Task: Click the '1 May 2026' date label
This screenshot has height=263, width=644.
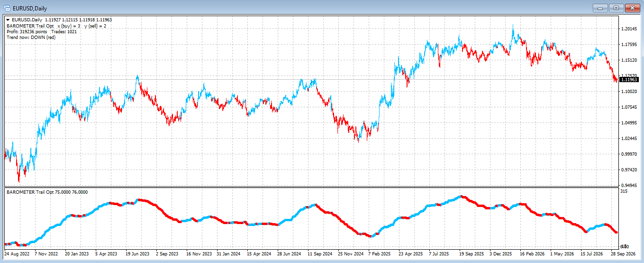Action: click(x=562, y=254)
